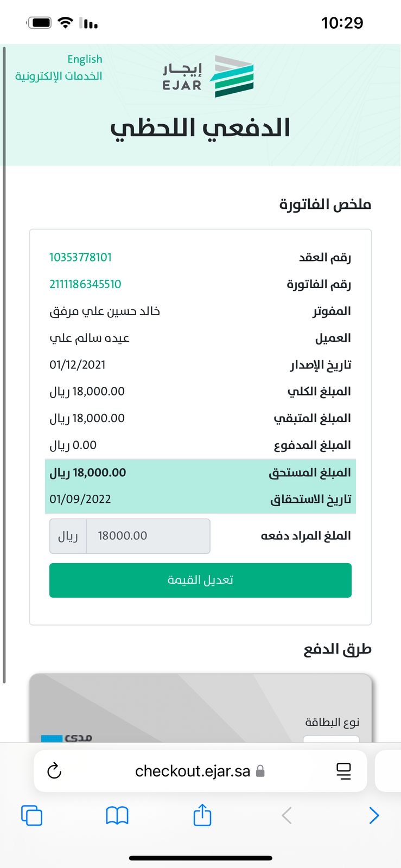Click the EJAR logo
Image resolution: width=401 pixels, height=868 pixels.
tap(208, 76)
